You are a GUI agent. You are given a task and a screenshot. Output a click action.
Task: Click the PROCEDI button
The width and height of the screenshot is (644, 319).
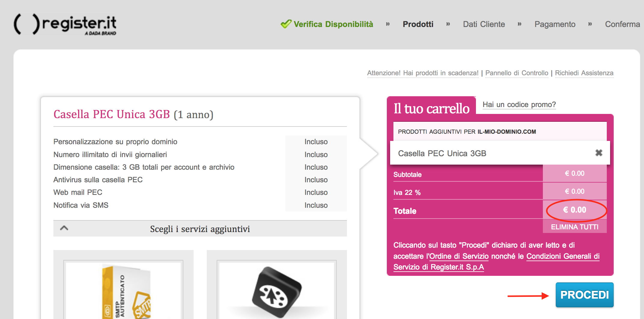585,295
